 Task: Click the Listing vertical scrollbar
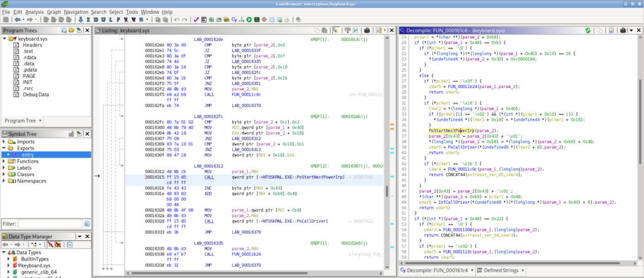click(387, 152)
